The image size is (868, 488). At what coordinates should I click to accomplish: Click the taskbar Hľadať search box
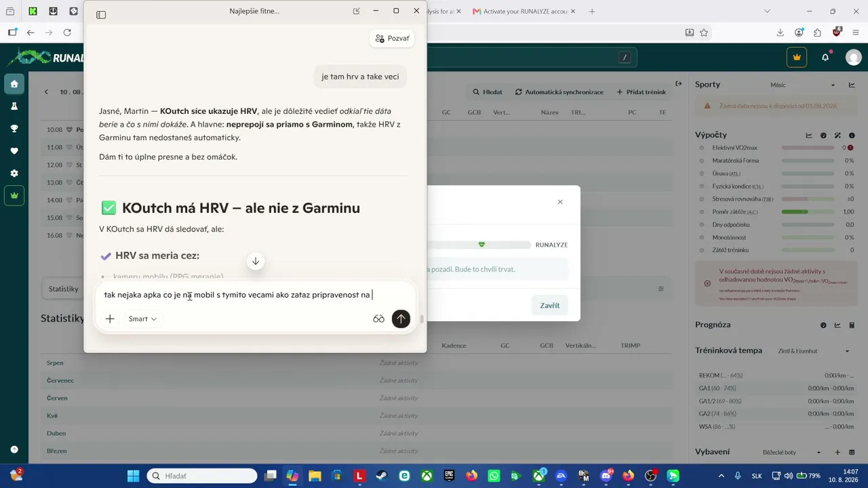click(x=202, y=476)
